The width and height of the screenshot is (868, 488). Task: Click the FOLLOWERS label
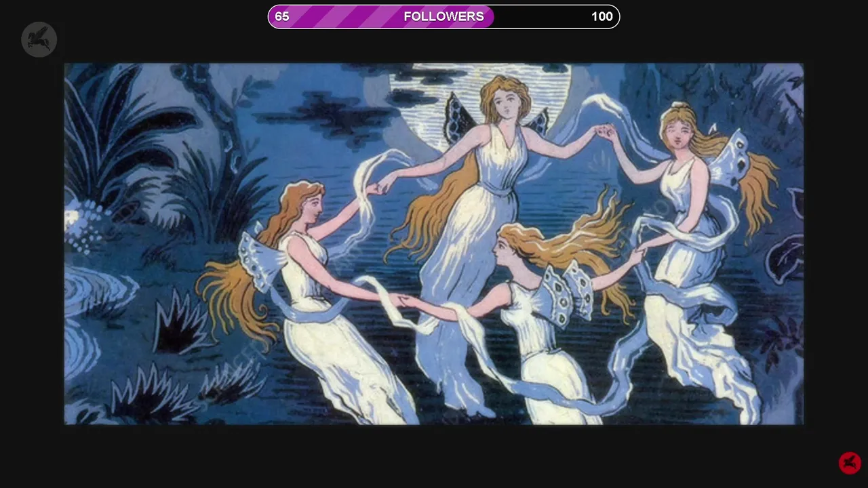[444, 17]
